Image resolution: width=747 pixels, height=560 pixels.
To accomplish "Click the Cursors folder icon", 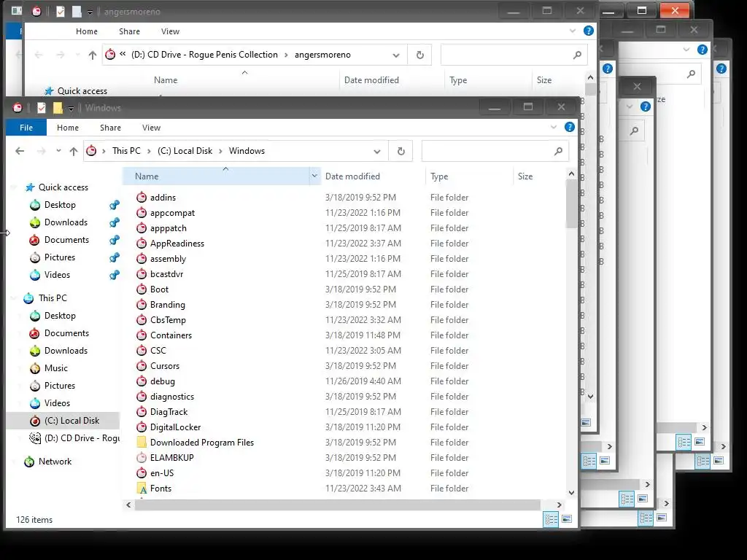I will [142, 366].
